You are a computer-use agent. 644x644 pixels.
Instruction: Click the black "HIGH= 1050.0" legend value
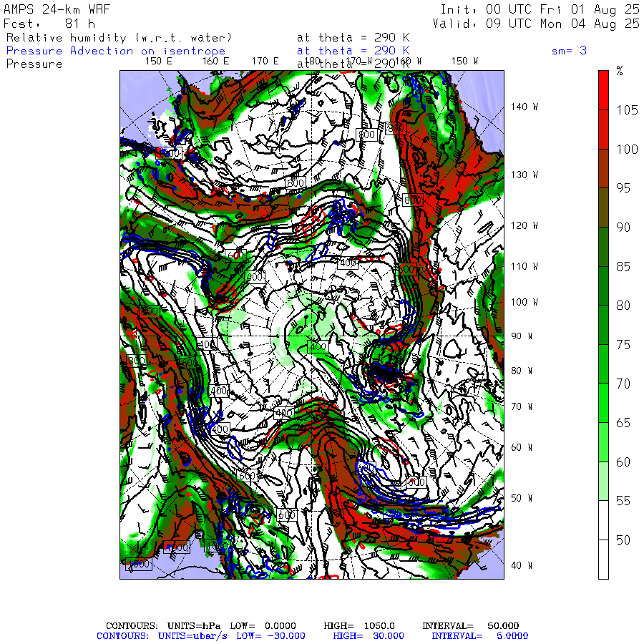359,626
